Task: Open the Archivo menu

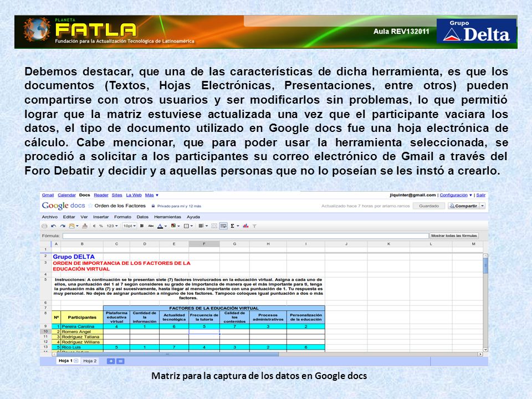Action: pyautogui.click(x=49, y=217)
